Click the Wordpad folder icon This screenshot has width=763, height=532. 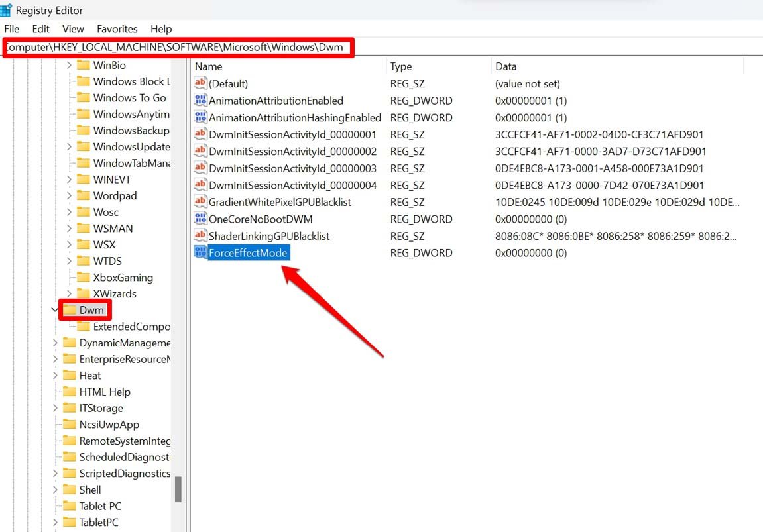(x=83, y=195)
